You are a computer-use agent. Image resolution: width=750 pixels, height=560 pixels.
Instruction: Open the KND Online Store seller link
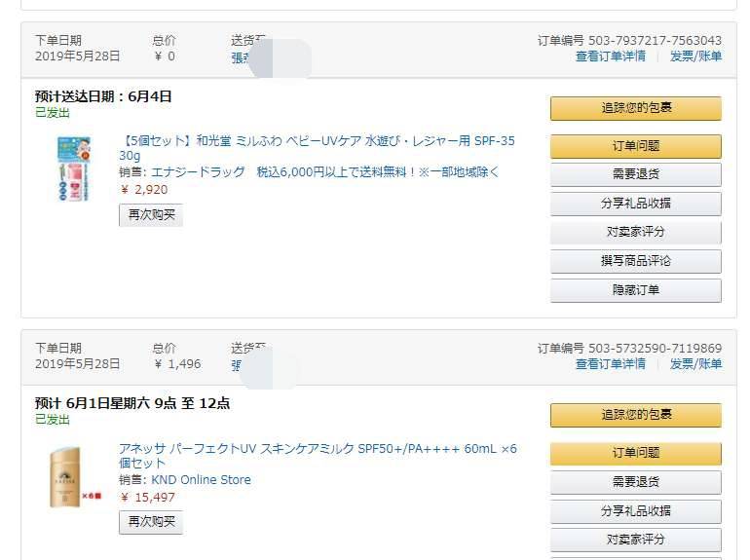(201, 480)
